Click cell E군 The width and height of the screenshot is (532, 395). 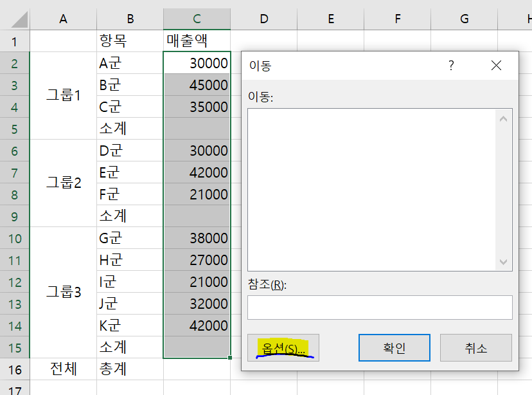[x=130, y=172]
